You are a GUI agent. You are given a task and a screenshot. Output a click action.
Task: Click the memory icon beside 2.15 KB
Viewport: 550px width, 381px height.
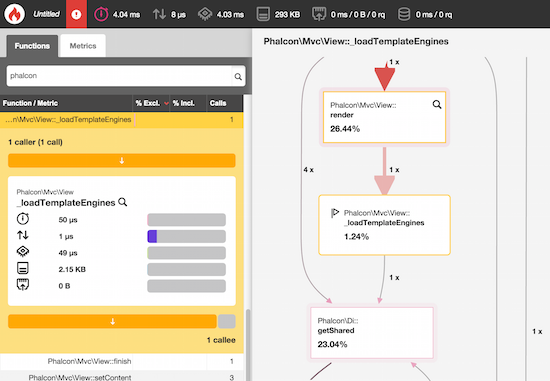23,268
